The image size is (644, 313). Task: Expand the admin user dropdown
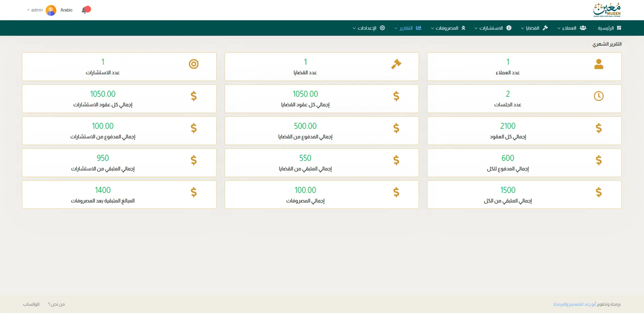pos(35,10)
